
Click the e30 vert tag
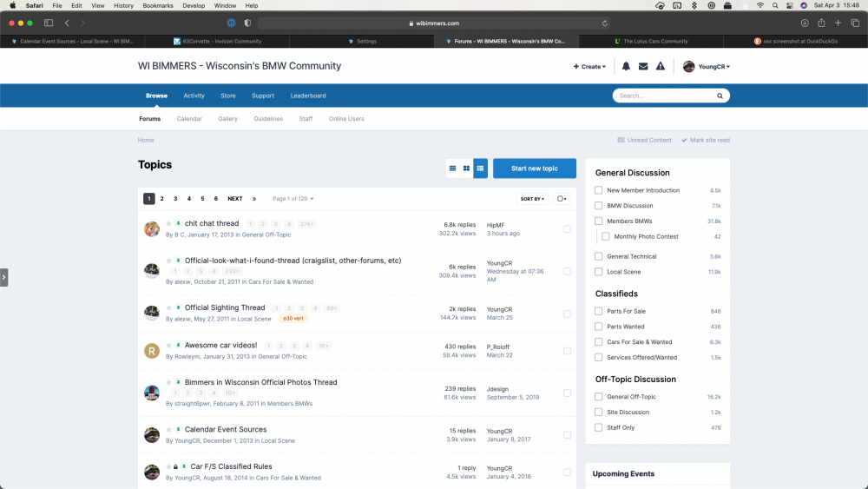[x=293, y=319]
